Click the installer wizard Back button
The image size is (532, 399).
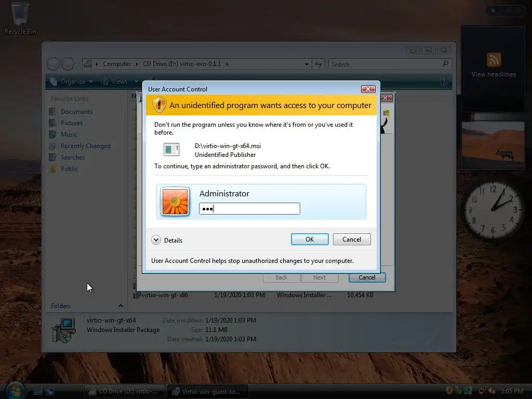[x=281, y=277]
